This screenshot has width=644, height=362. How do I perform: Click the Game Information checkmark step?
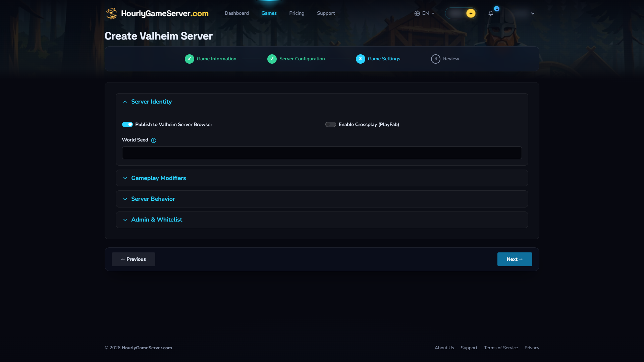(x=190, y=59)
